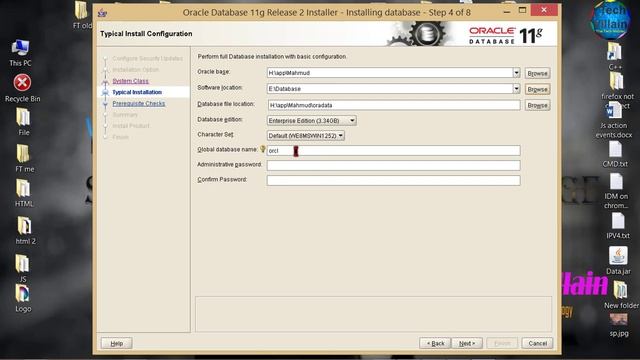Image resolution: width=640 pixels, height=360 pixels.
Task: Open the Database edition dropdown
Action: tap(312, 121)
